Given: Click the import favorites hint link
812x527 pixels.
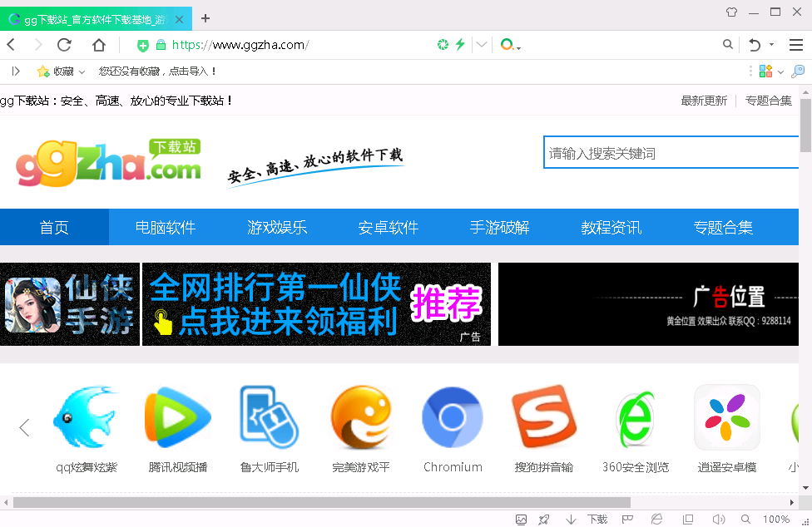Looking at the screenshot, I should click(157, 71).
